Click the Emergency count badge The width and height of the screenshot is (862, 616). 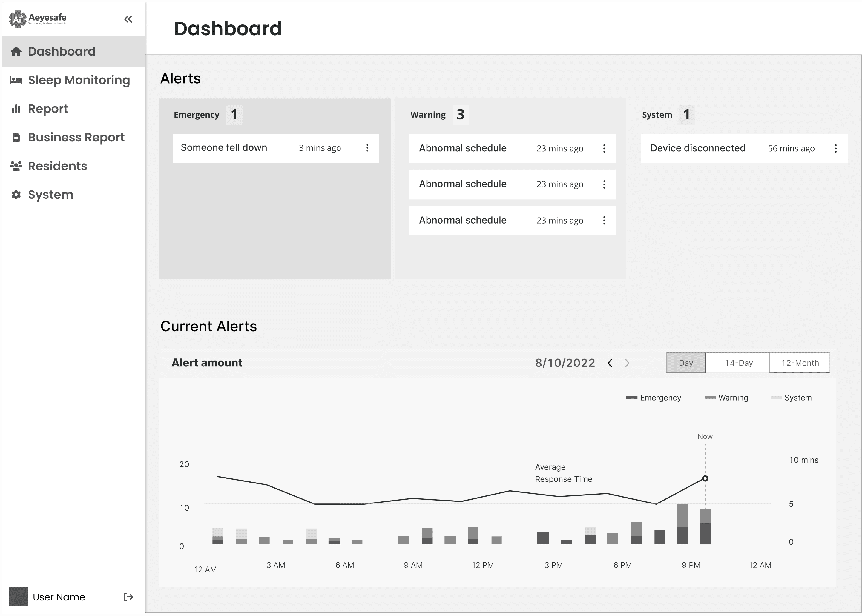point(234,115)
